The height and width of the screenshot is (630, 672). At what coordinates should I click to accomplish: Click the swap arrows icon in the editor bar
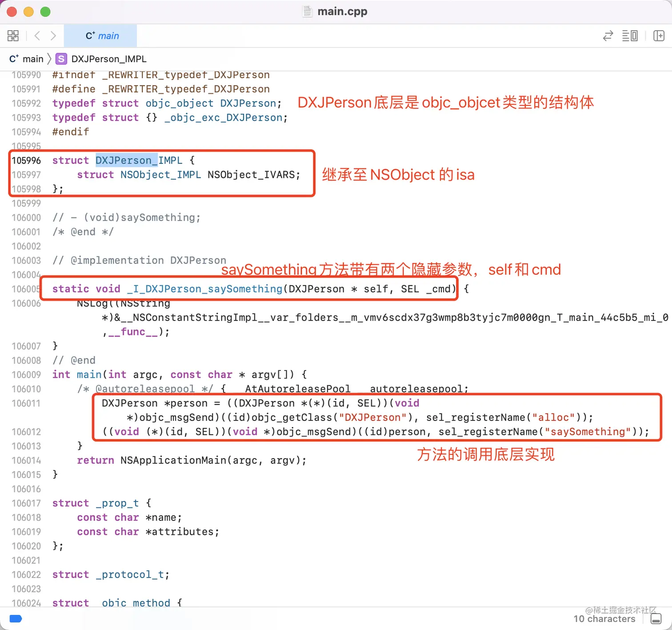(x=608, y=36)
